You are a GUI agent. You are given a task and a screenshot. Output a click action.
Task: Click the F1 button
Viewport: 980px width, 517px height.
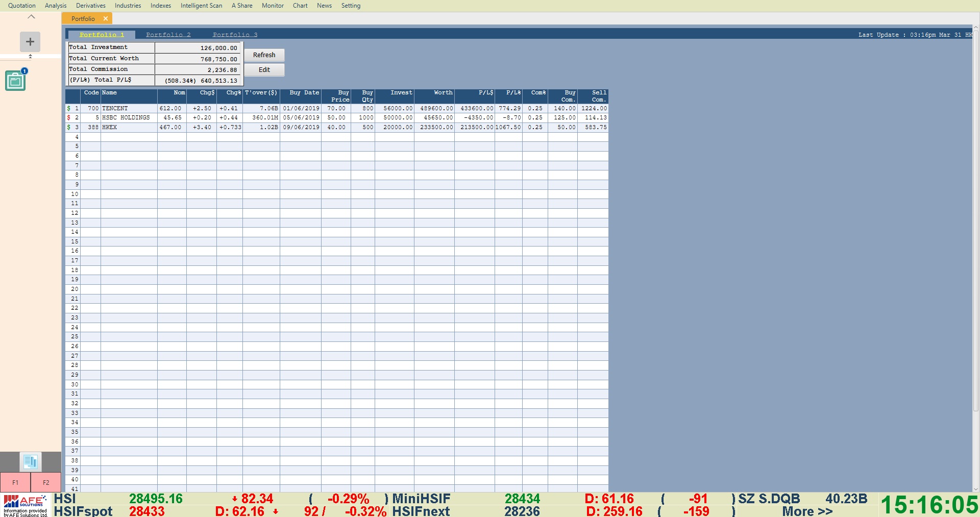coord(15,482)
